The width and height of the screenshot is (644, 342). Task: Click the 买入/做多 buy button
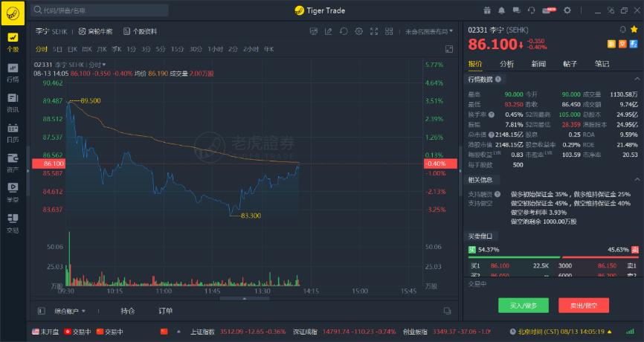[524, 306]
